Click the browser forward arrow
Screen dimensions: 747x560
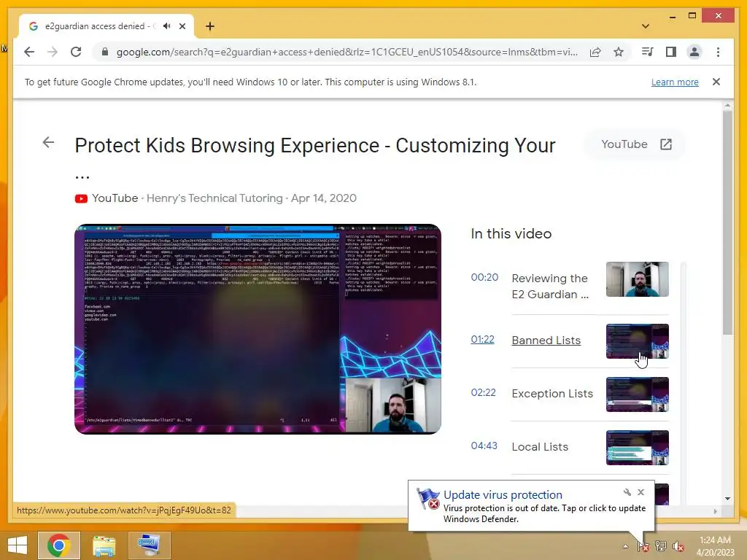tap(53, 52)
